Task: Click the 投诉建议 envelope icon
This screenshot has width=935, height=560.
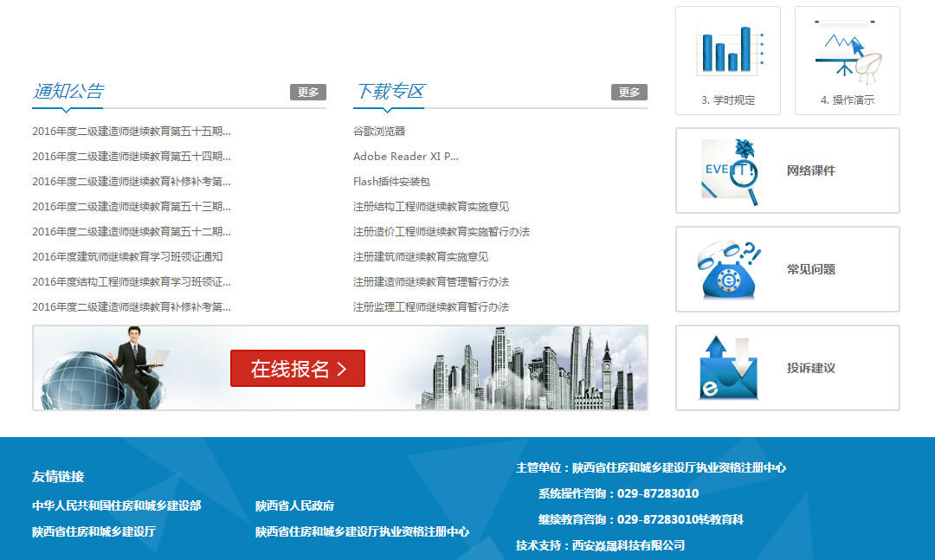Action: pos(729,368)
